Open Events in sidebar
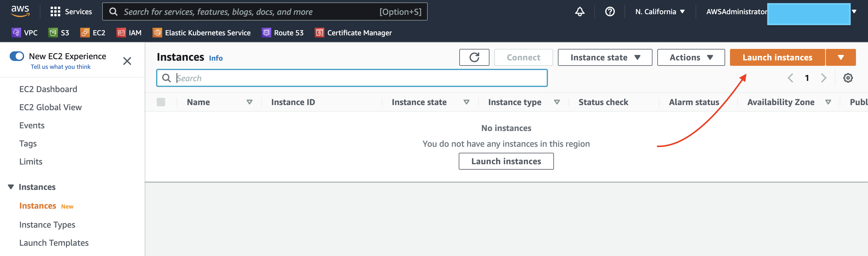 coord(32,125)
